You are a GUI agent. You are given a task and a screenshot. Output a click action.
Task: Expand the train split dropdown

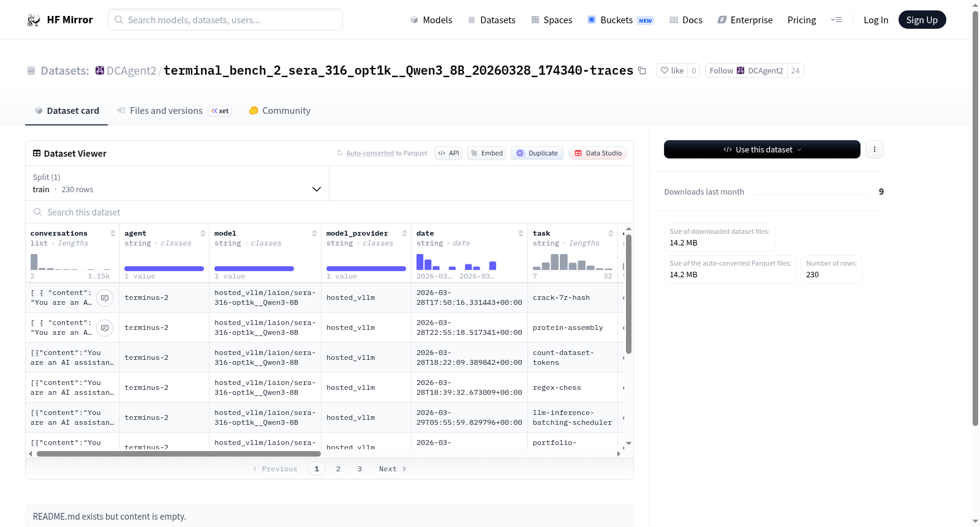click(177, 183)
